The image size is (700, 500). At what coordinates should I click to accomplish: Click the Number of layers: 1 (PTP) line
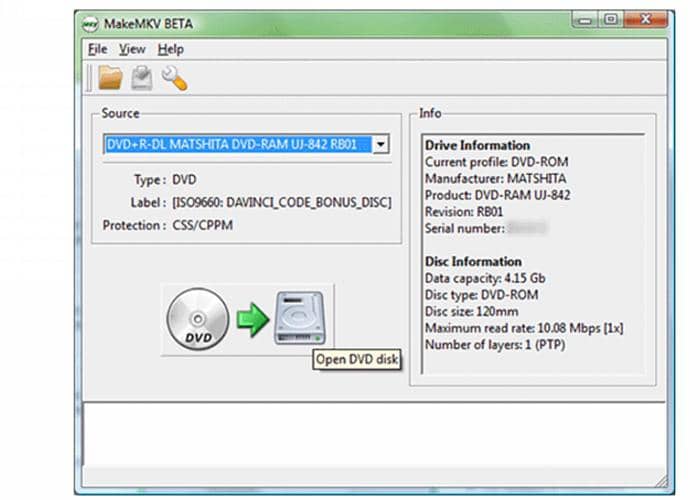[x=495, y=345]
